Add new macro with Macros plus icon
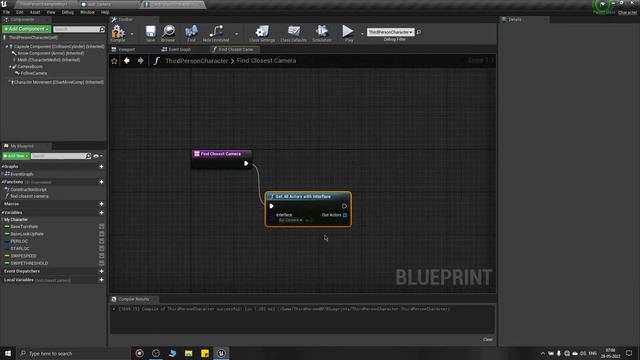The height and width of the screenshot is (360, 640). pos(101,204)
